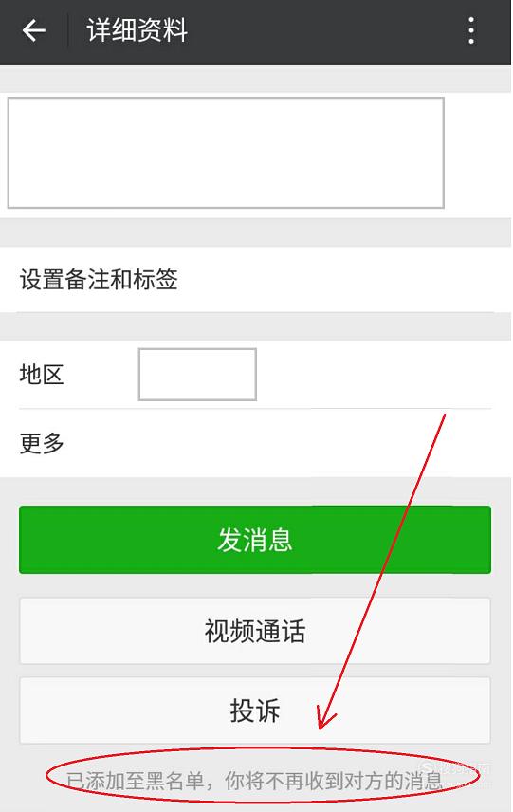Image resolution: width=513 pixels, height=812 pixels.
Task: Click the 已添加至黑名单 notice text
Action: [x=135, y=781]
